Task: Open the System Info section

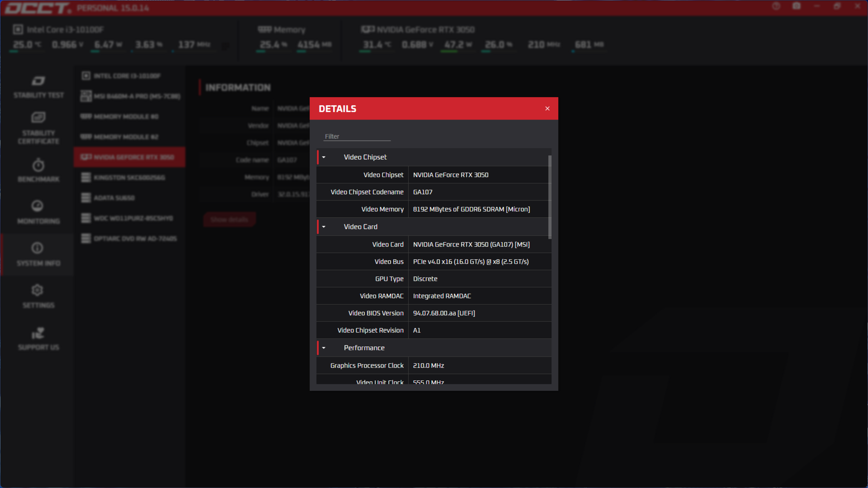Action: coord(38,255)
